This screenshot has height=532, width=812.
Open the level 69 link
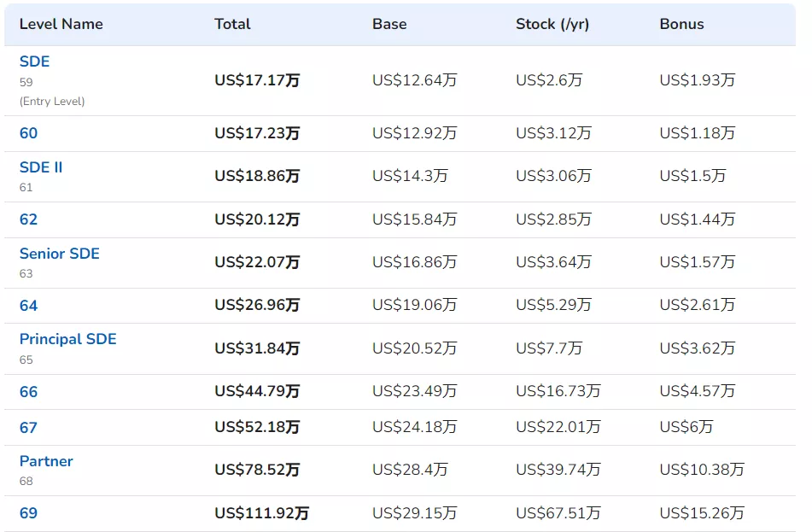point(28,513)
